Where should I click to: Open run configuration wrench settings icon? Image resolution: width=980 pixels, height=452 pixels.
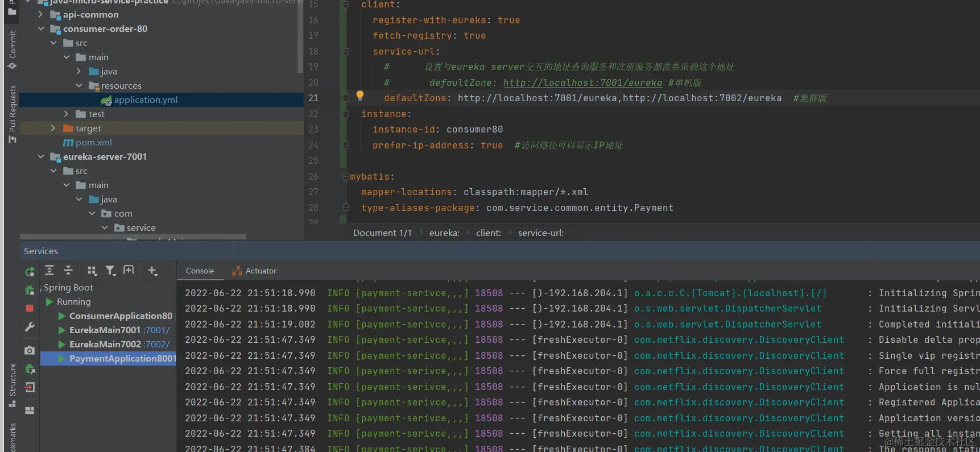(30, 327)
